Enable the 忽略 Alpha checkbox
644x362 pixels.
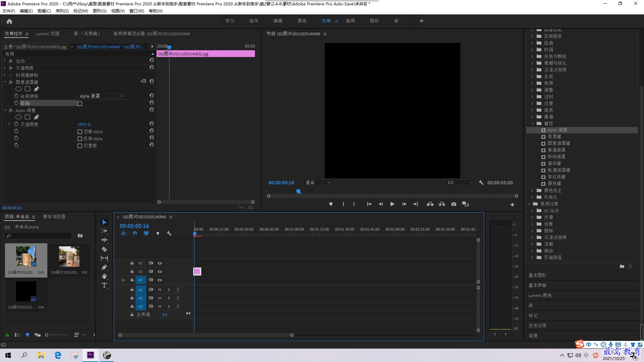click(80, 132)
